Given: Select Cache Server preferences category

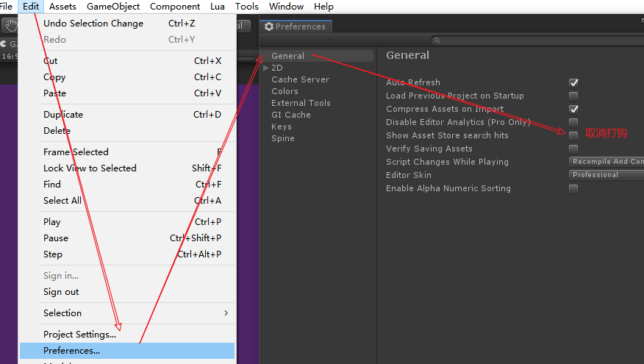Looking at the screenshot, I should [x=300, y=79].
